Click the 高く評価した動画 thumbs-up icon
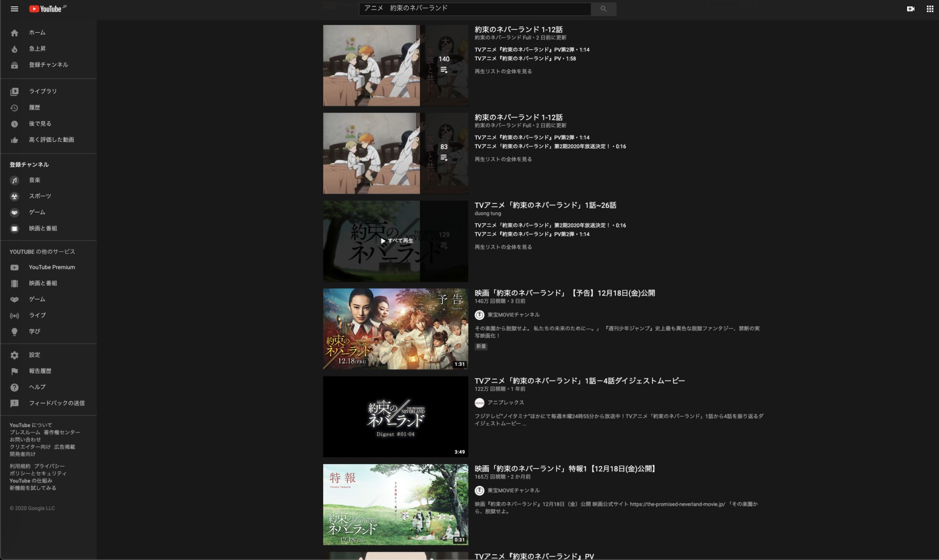Viewport: 939px width, 560px height. tap(15, 140)
